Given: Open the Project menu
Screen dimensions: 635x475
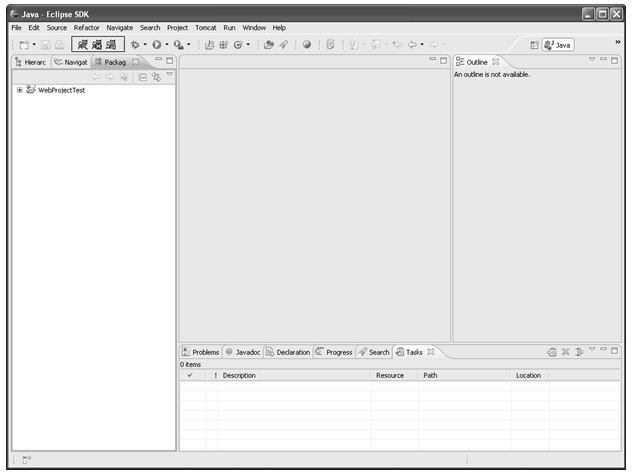Looking at the screenshot, I should click(177, 28).
